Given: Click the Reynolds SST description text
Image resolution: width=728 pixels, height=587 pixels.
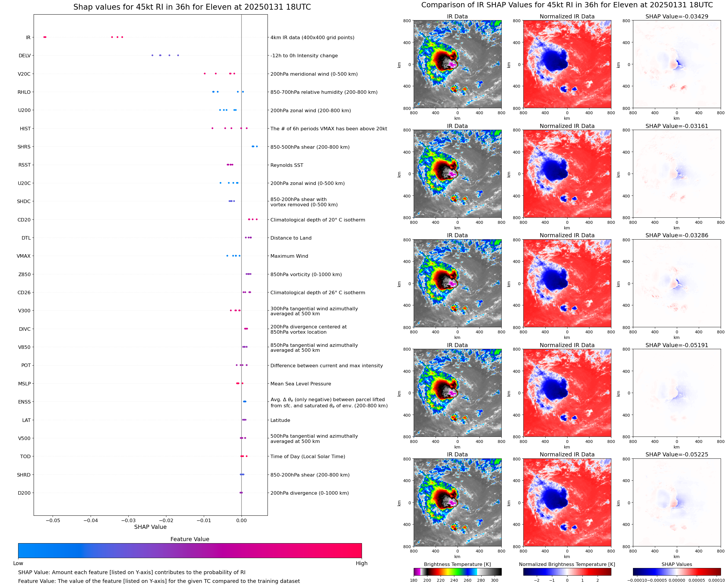Looking at the screenshot, I should [x=287, y=165].
